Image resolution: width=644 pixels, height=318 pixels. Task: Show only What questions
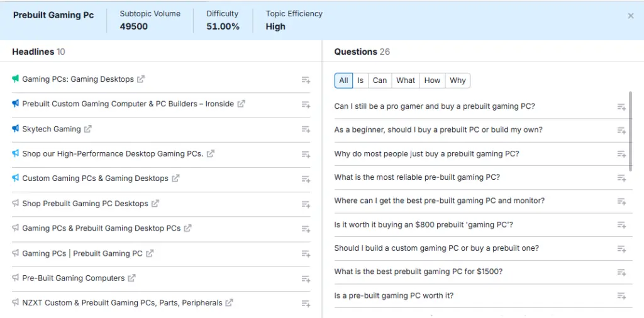pos(406,80)
